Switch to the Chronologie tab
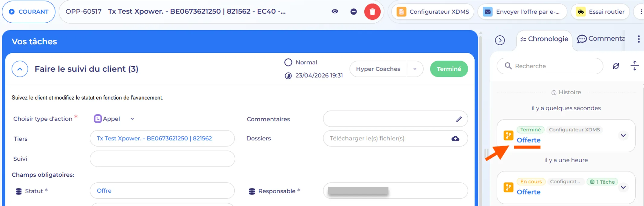This screenshot has height=206, width=644. 544,39
